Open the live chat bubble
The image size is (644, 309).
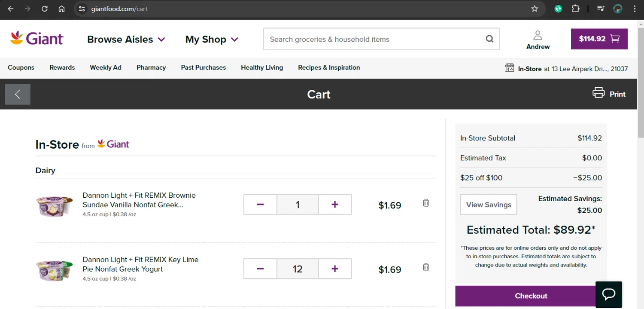click(608, 294)
